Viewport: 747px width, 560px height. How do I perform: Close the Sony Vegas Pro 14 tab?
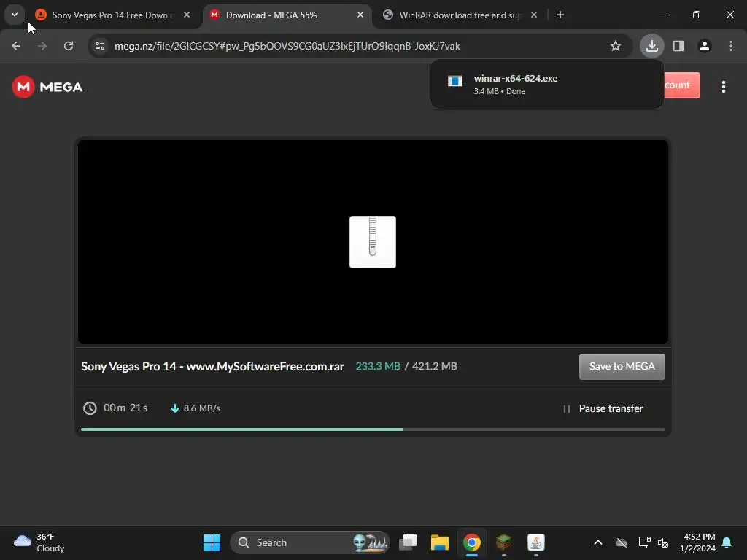187,15
